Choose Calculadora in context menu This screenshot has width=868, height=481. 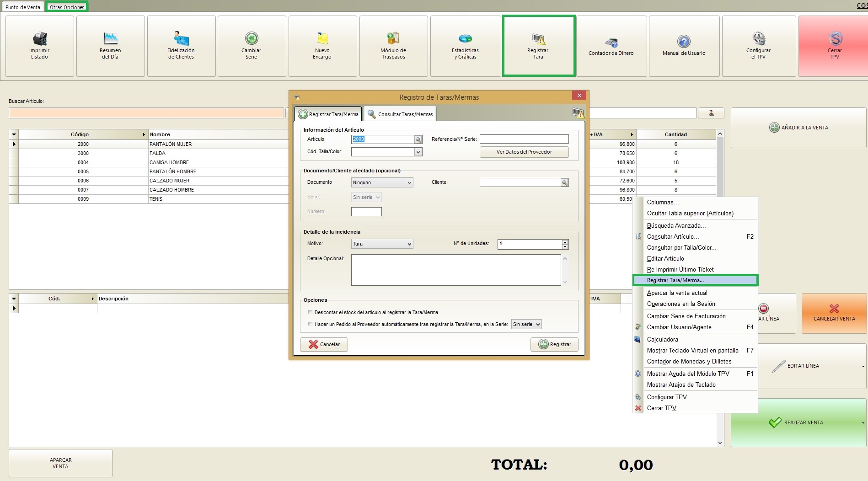coord(695,339)
